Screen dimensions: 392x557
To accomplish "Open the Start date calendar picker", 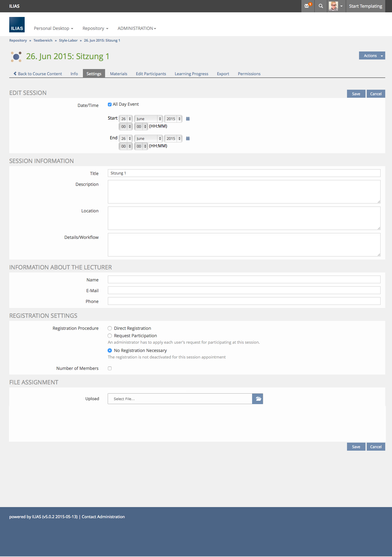I will click(188, 119).
